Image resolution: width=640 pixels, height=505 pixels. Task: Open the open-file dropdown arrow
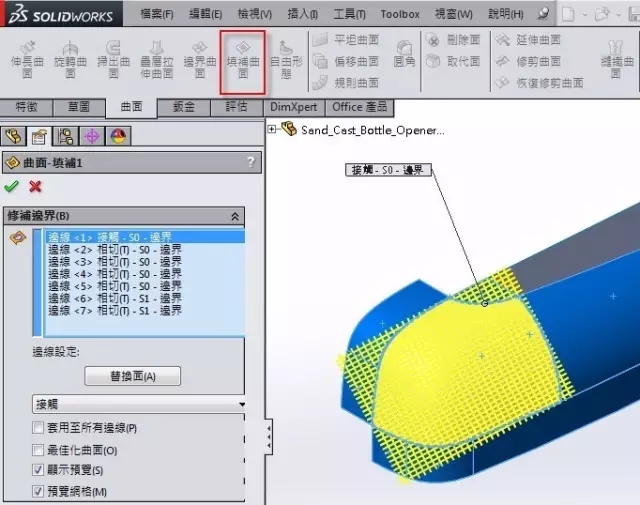click(x=619, y=15)
